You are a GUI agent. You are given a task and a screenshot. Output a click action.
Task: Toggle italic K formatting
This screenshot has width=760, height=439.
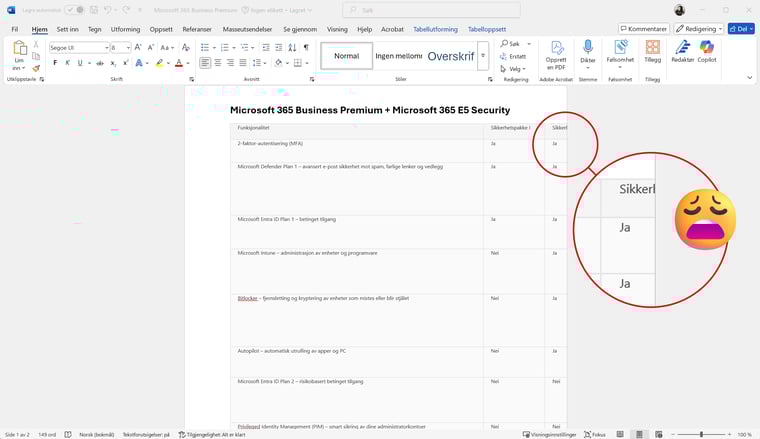(68, 63)
